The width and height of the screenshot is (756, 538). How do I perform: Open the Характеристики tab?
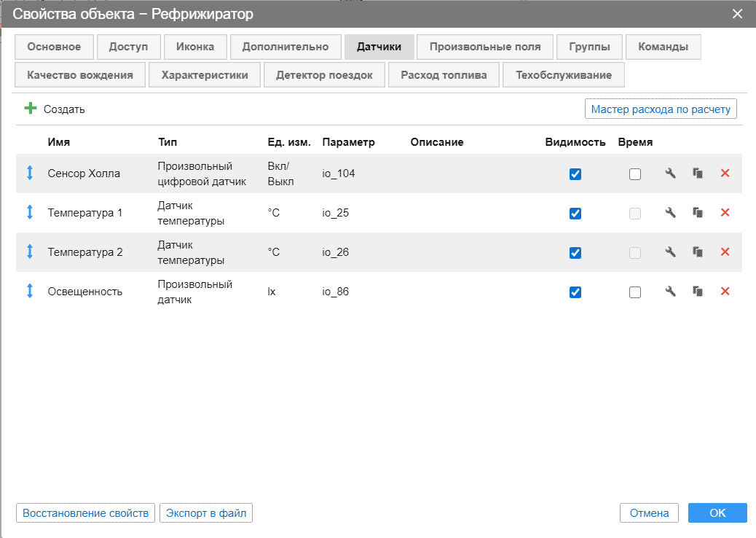[x=205, y=75]
